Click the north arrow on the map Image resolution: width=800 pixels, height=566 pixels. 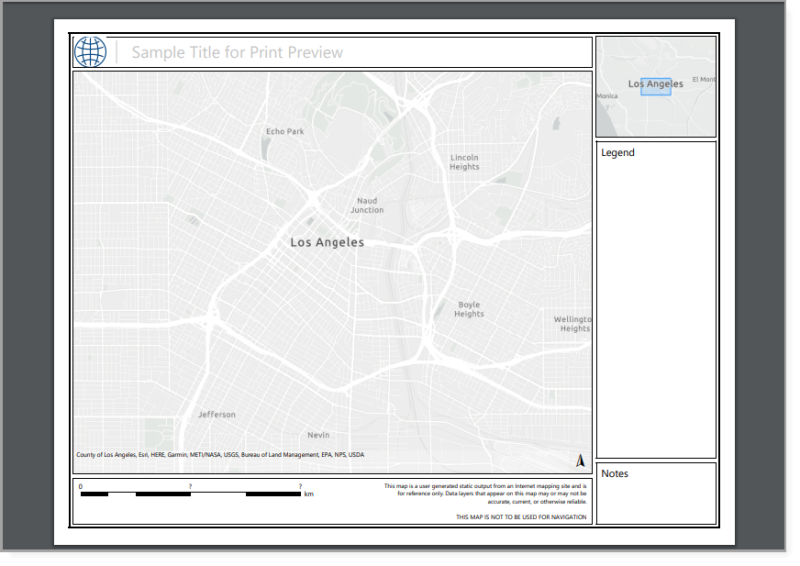[579, 460]
